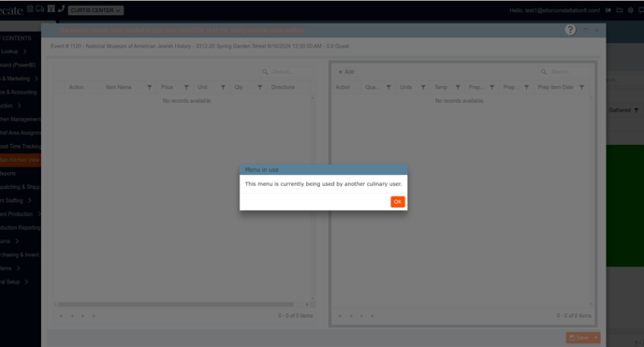Go to last page in left grid pager

coord(94,316)
